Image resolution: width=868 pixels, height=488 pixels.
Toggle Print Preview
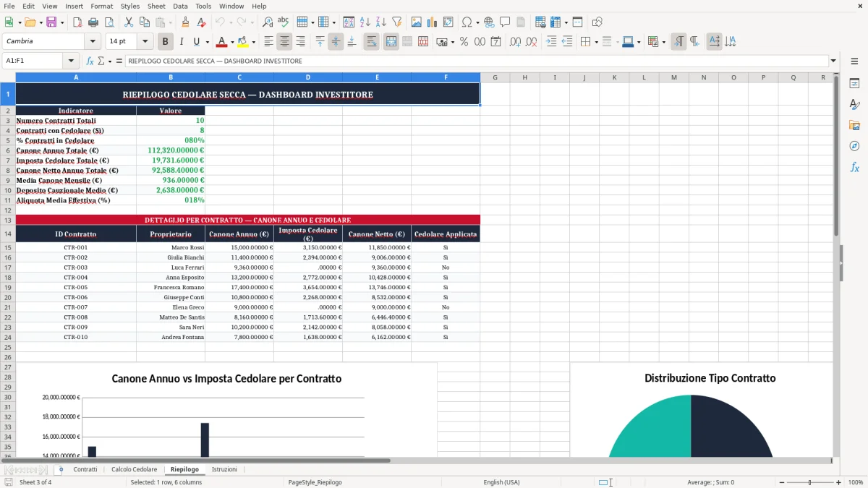(109, 22)
